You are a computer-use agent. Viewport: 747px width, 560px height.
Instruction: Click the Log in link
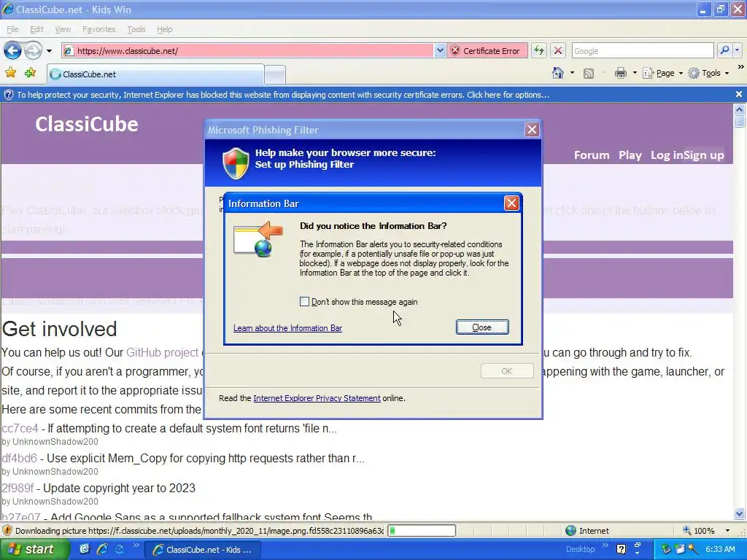[x=667, y=155]
